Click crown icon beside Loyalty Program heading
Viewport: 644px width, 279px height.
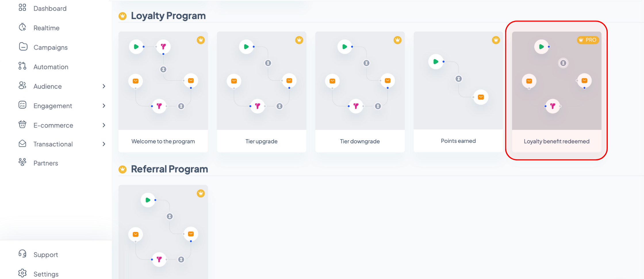[x=122, y=16]
